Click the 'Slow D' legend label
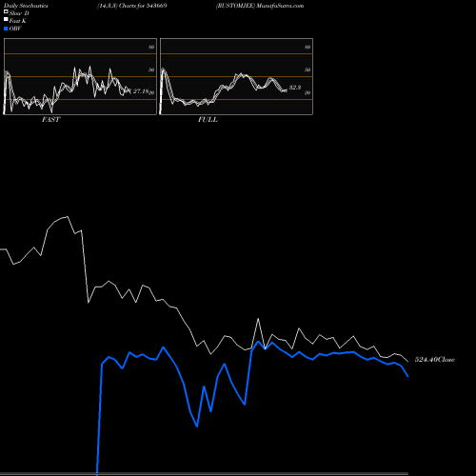 point(19,13)
